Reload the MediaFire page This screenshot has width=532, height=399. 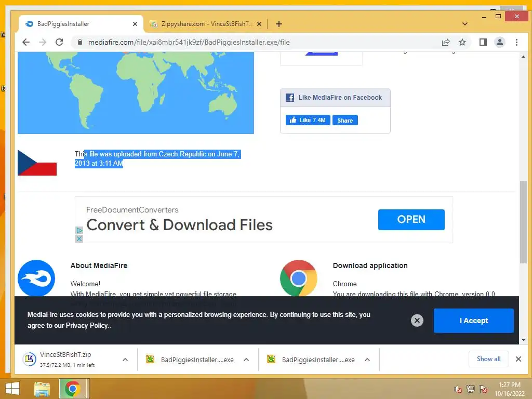click(x=59, y=42)
